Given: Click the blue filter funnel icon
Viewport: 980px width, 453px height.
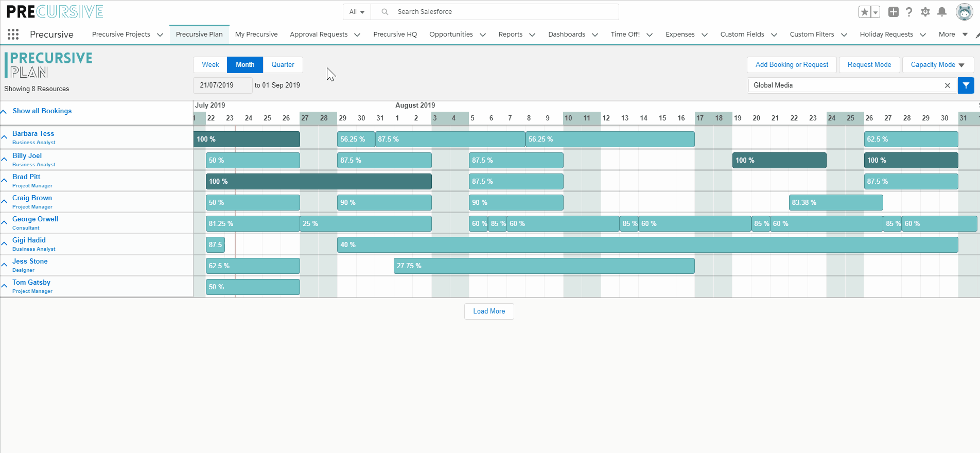Looking at the screenshot, I should pyautogui.click(x=966, y=85).
